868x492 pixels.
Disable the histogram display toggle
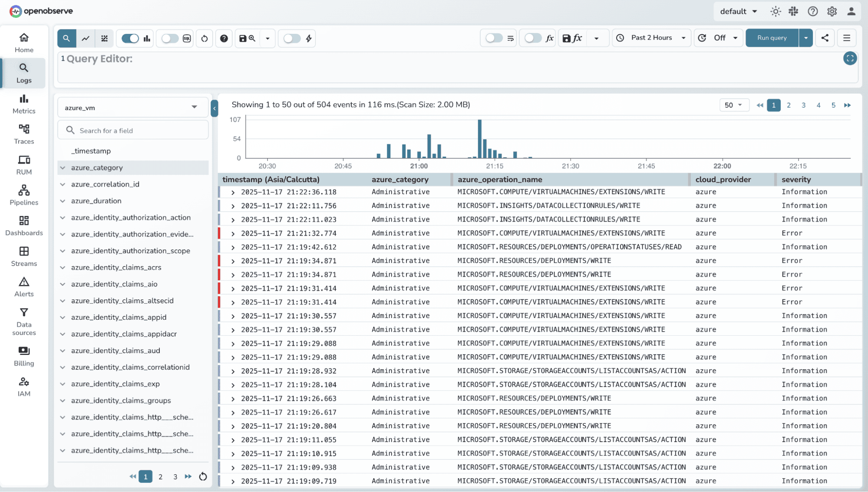click(x=129, y=38)
